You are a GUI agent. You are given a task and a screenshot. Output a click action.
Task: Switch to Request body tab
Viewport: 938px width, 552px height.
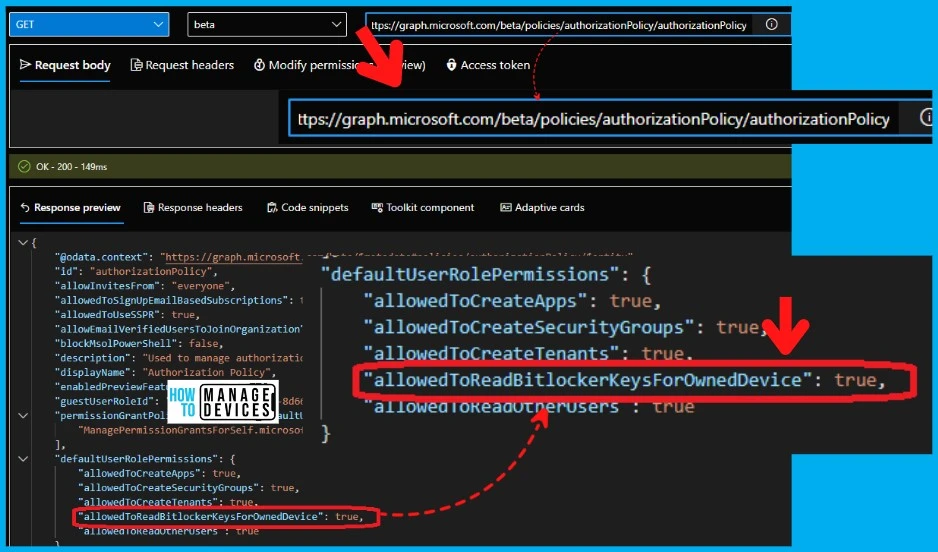65,65
